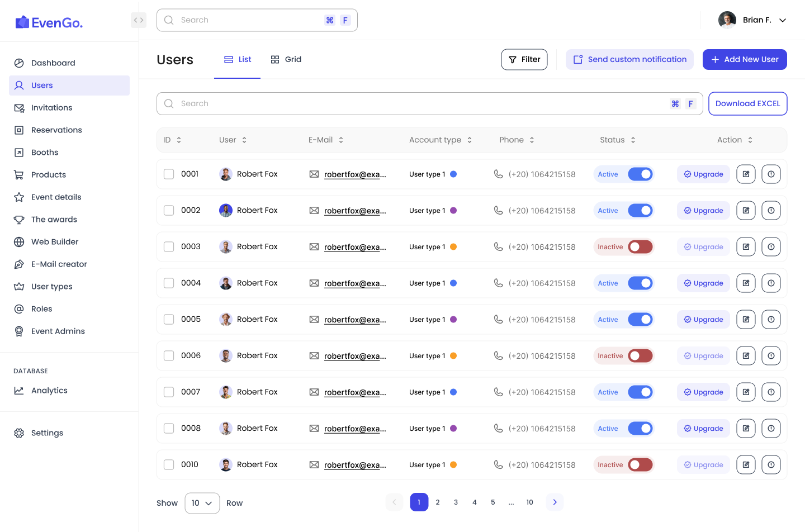Go to Event Admins in sidebar
Screen dimensions: 805x532
69,331
